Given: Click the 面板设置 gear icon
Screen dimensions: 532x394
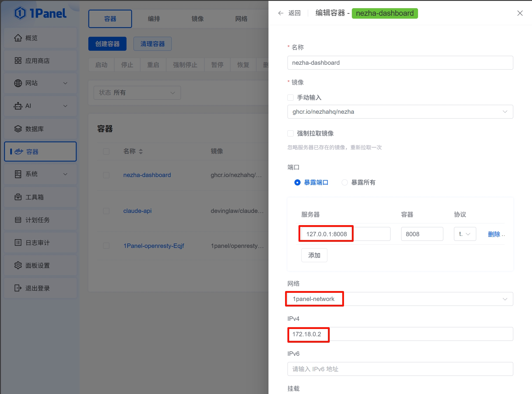Looking at the screenshot, I should [x=18, y=265].
